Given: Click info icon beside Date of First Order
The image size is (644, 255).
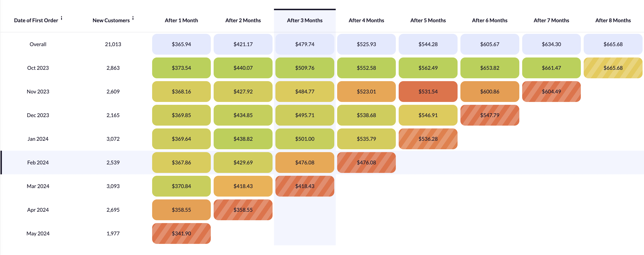Looking at the screenshot, I should pyautogui.click(x=62, y=18).
